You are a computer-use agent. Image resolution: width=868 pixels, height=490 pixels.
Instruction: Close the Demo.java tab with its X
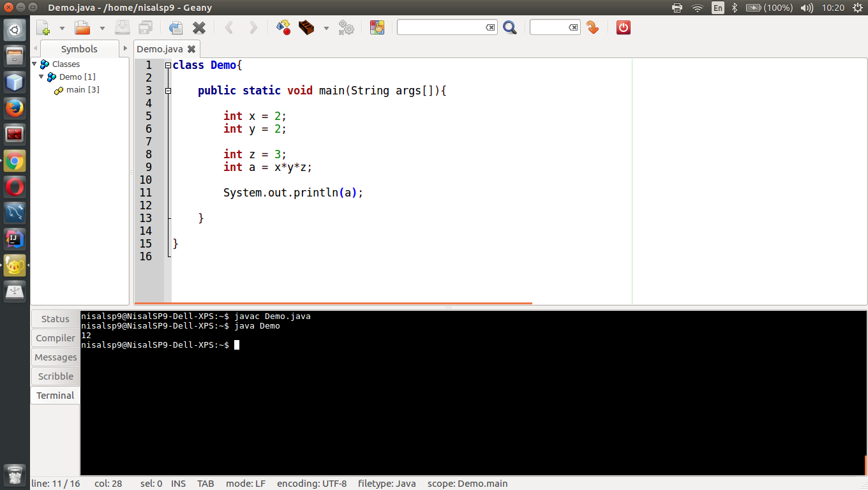[191, 49]
